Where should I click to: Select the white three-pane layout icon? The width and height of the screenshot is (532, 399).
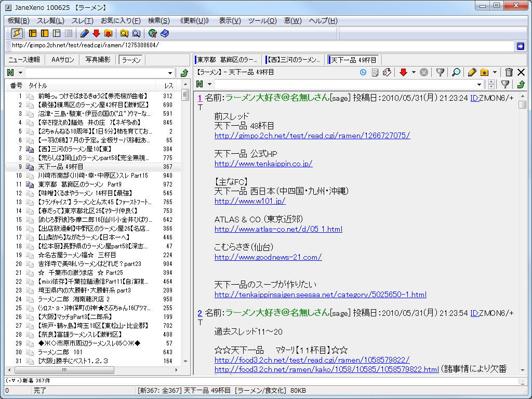pyautogui.click(x=57, y=33)
